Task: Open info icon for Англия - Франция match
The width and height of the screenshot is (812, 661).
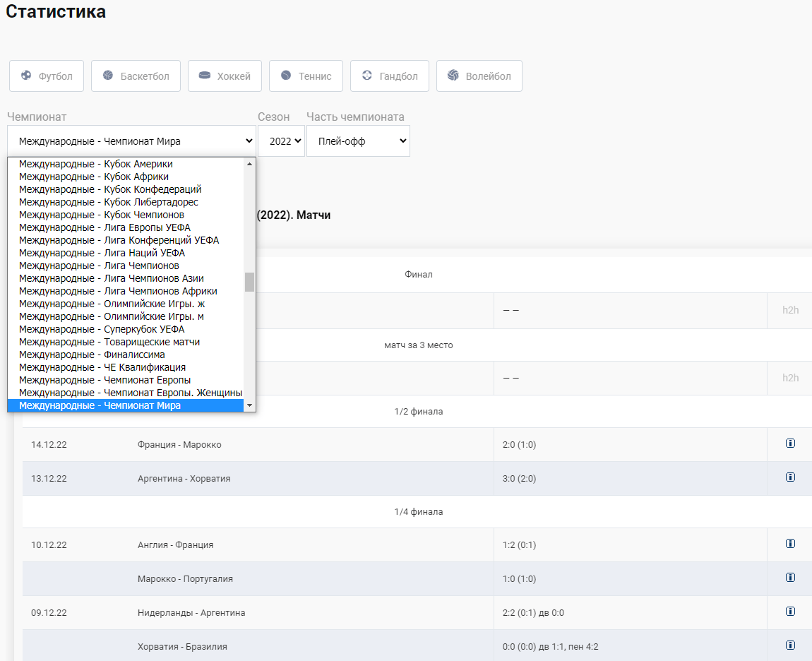Action: (790, 543)
